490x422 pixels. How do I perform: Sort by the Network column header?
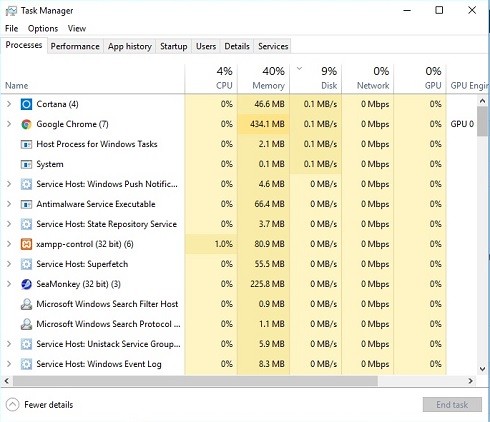(368, 79)
